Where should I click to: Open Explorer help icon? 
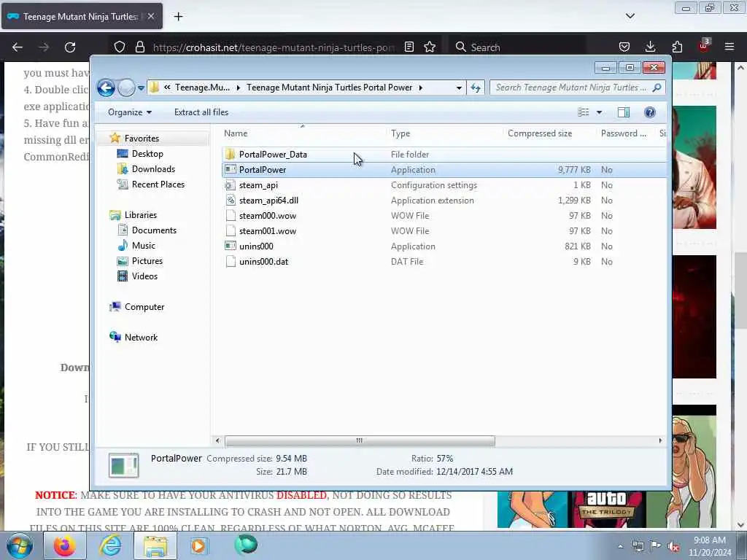tap(649, 112)
